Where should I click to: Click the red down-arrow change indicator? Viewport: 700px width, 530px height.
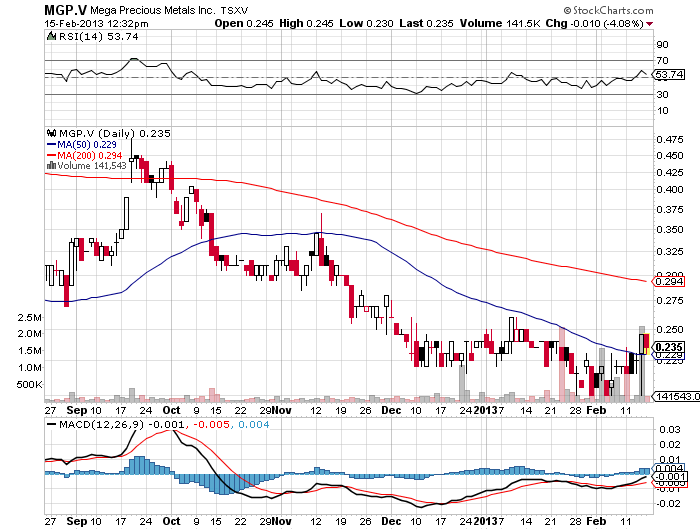[x=650, y=24]
